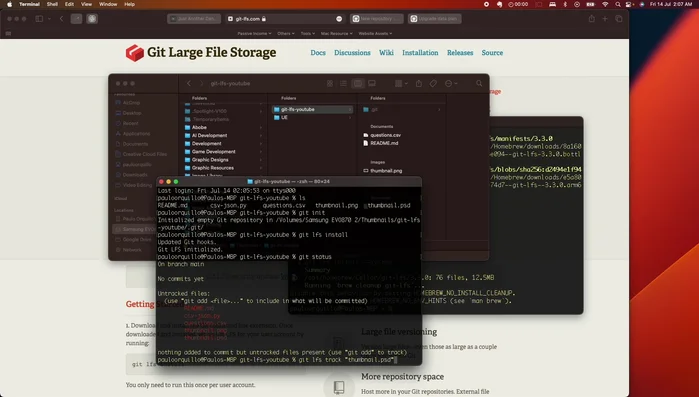Open the Edit menu in menu bar
The image size is (699, 397).
(69, 4)
